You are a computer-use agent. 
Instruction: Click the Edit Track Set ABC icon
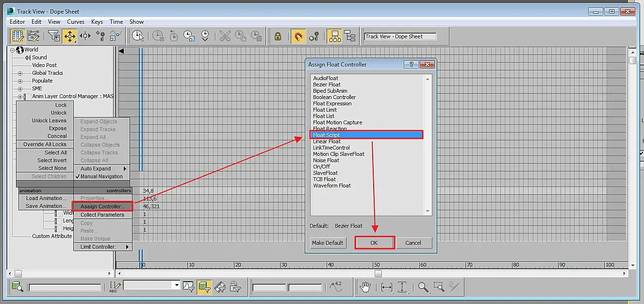(x=115, y=287)
